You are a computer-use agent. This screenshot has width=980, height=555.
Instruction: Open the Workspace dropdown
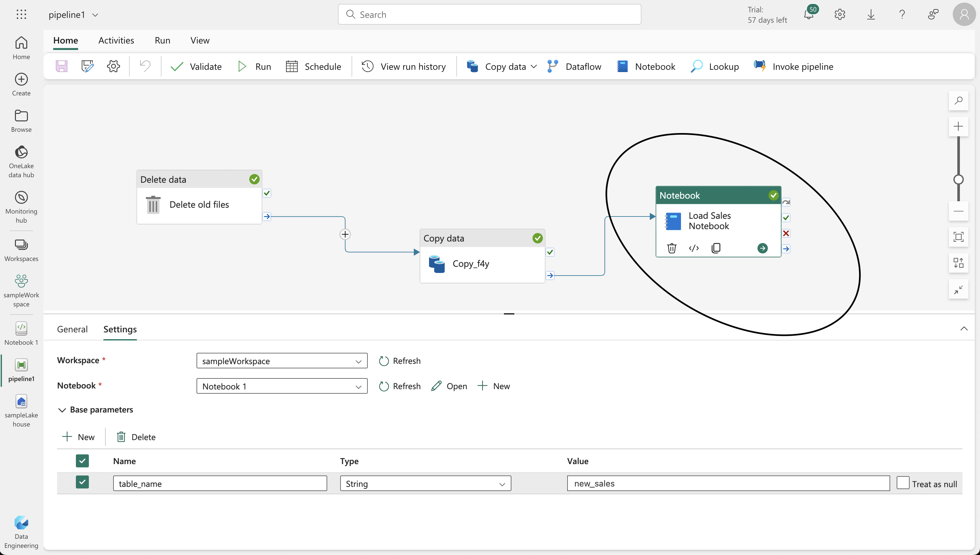(282, 361)
